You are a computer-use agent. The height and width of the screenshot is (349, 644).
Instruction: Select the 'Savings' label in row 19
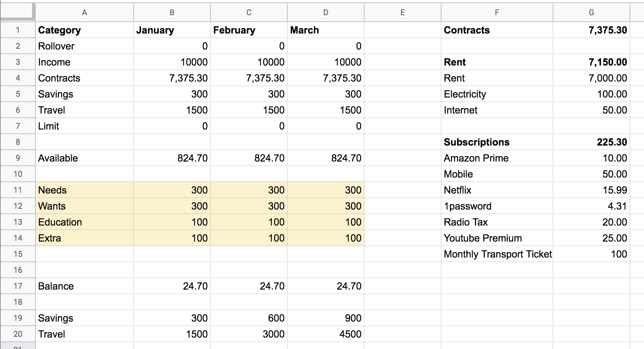pyautogui.click(x=84, y=318)
